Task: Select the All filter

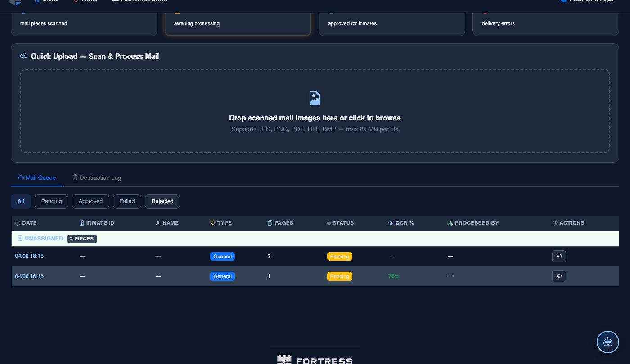Action: pos(21,201)
